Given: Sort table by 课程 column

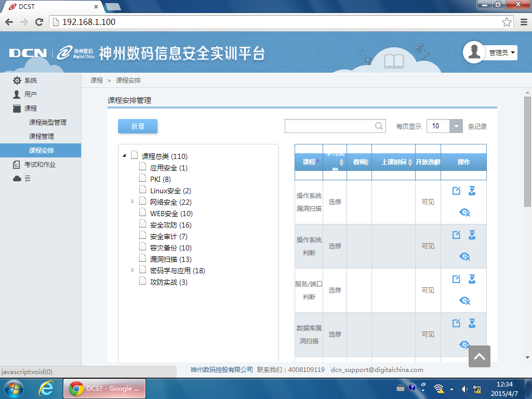Looking at the screenshot, I should click(309, 162).
